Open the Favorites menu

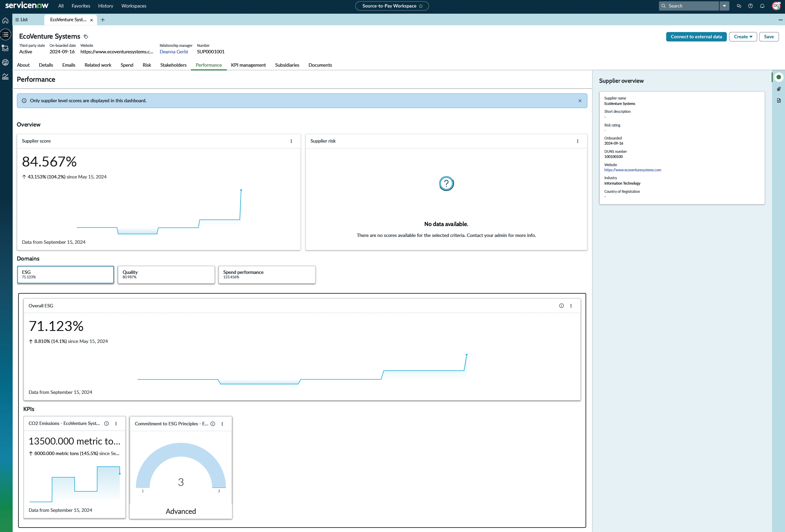click(81, 6)
